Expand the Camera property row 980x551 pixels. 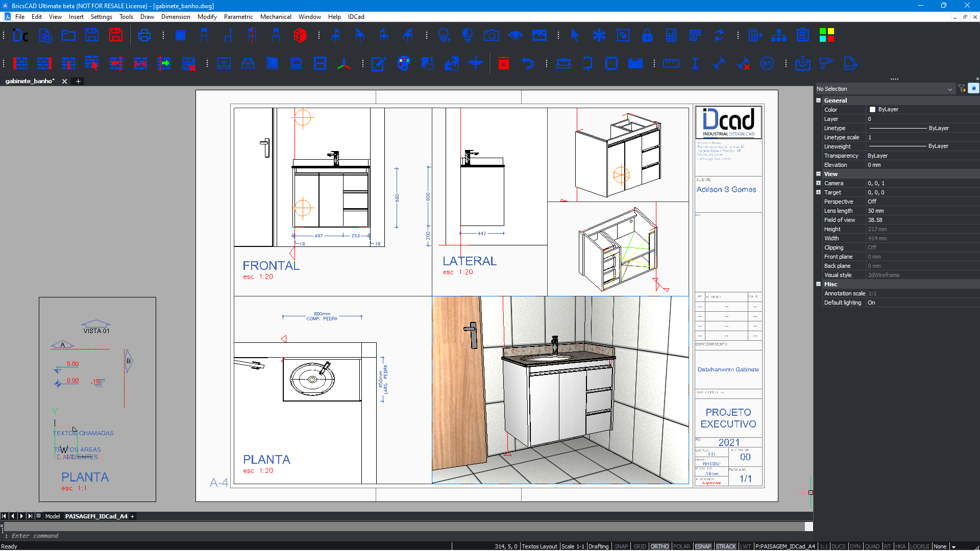(819, 183)
